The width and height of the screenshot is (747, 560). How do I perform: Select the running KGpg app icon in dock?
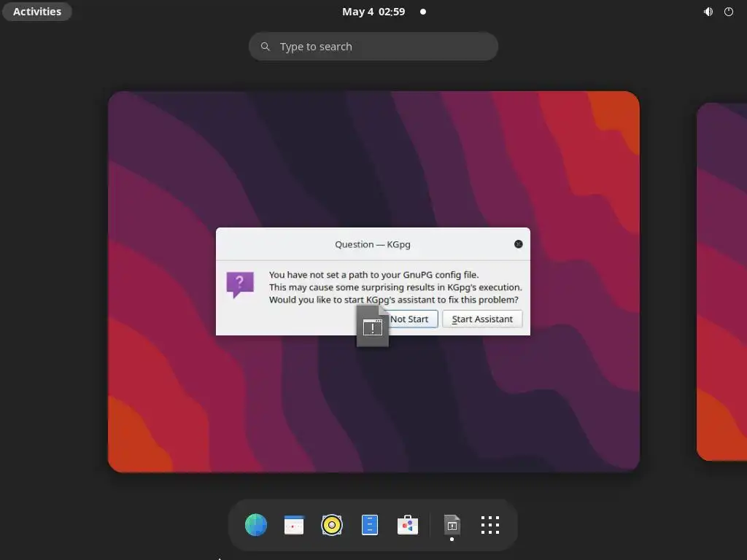pyautogui.click(x=452, y=525)
